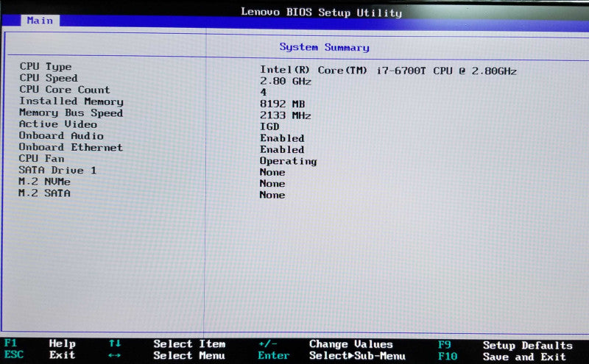Image resolution: width=589 pixels, height=364 pixels.
Task: Click the Select Menu footer label
Action: [189, 355]
